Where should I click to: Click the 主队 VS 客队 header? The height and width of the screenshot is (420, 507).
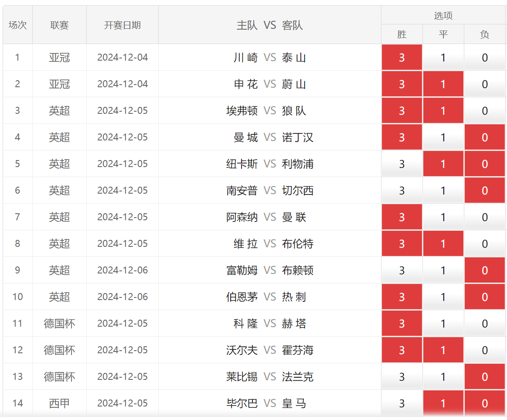[x=270, y=25]
